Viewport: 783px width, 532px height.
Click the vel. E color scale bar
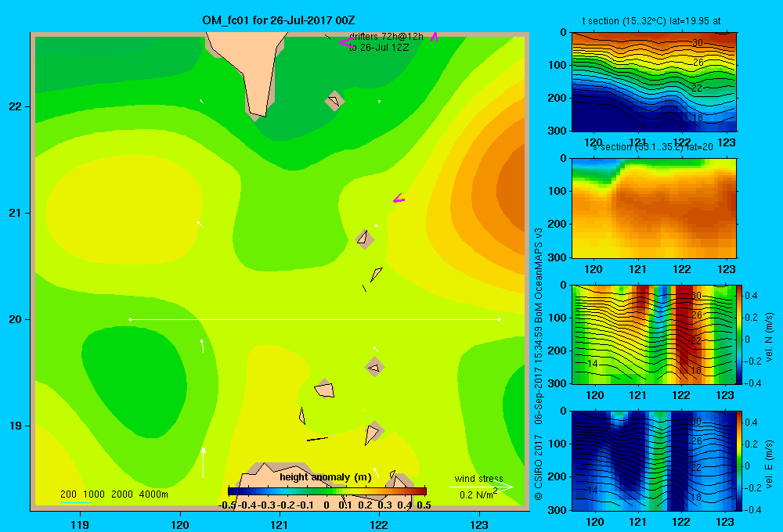click(x=740, y=461)
